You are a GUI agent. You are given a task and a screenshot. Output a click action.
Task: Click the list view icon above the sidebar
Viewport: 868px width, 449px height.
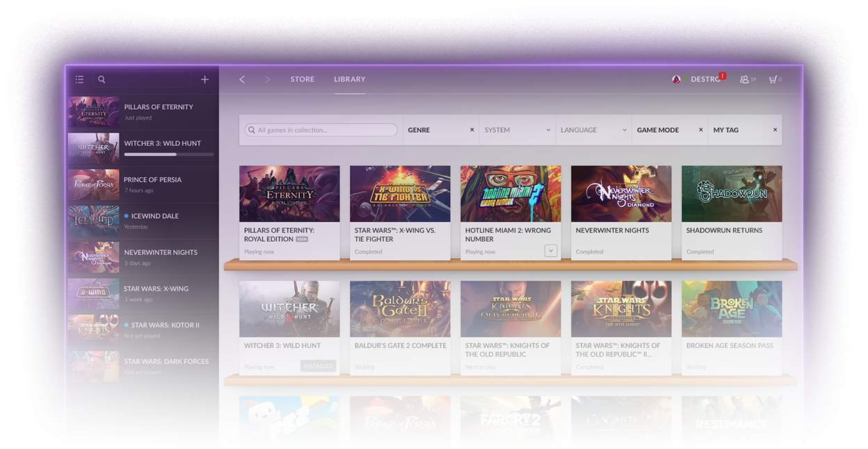click(x=79, y=79)
